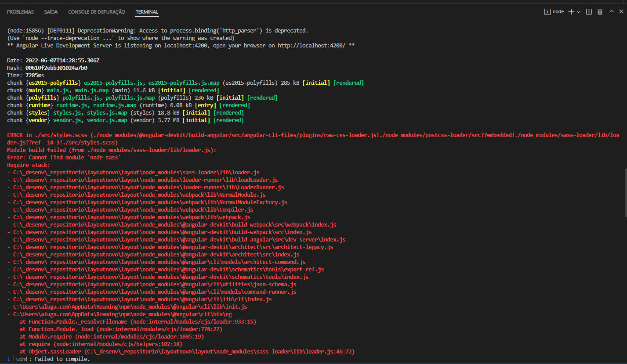627x364 pixels.
Task: Maximize panel size with up chevron
Action: (611, 12)
